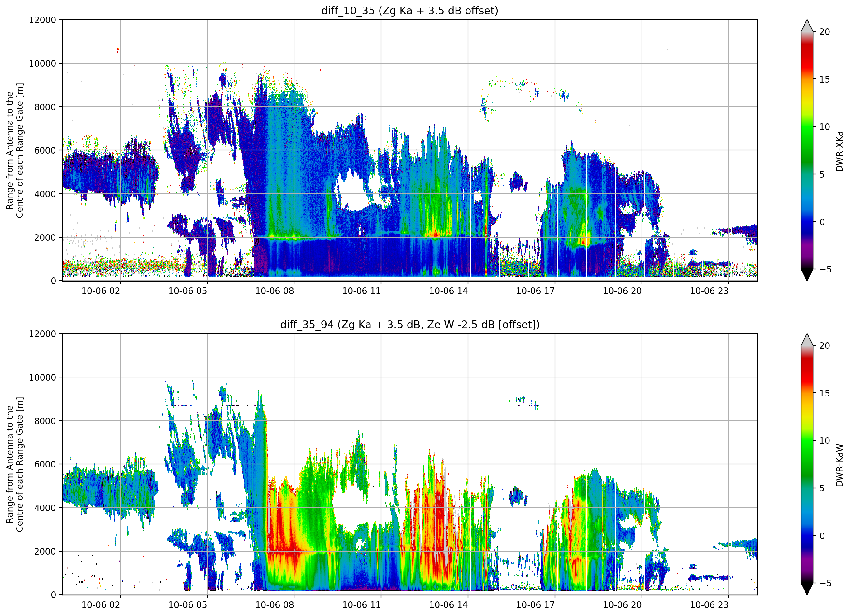Click '4000' on the diff_35_94 plot y-axis
The image size is (850, 616).
[45, 508]
